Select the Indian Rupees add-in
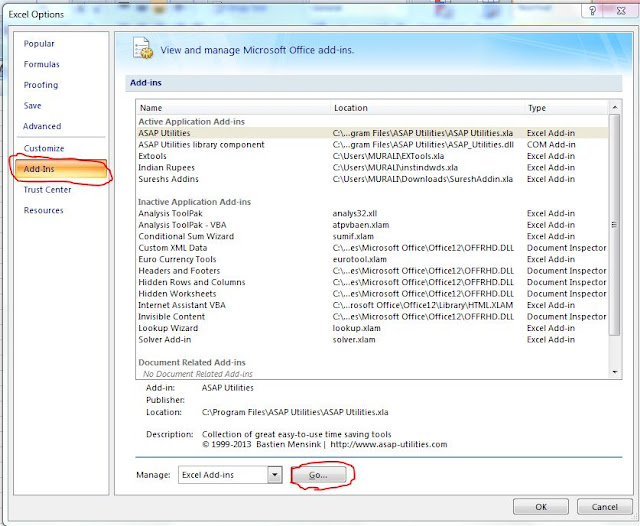 [372, 167]
